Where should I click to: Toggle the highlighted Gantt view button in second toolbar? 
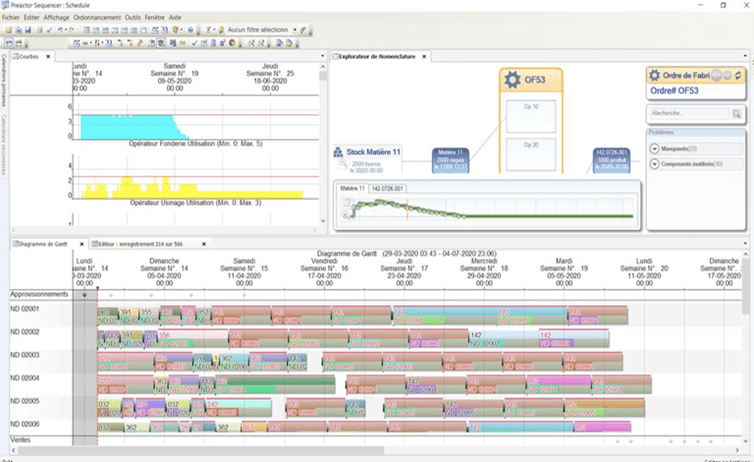coord(9,43)
